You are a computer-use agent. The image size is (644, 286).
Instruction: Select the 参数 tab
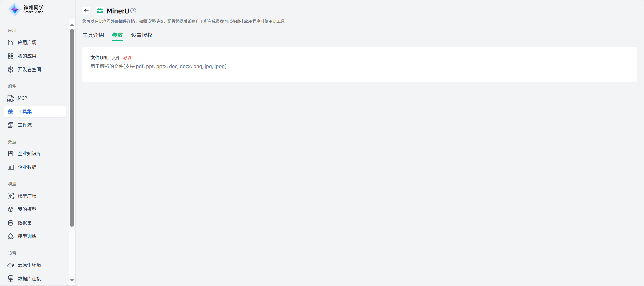[117, 35]
